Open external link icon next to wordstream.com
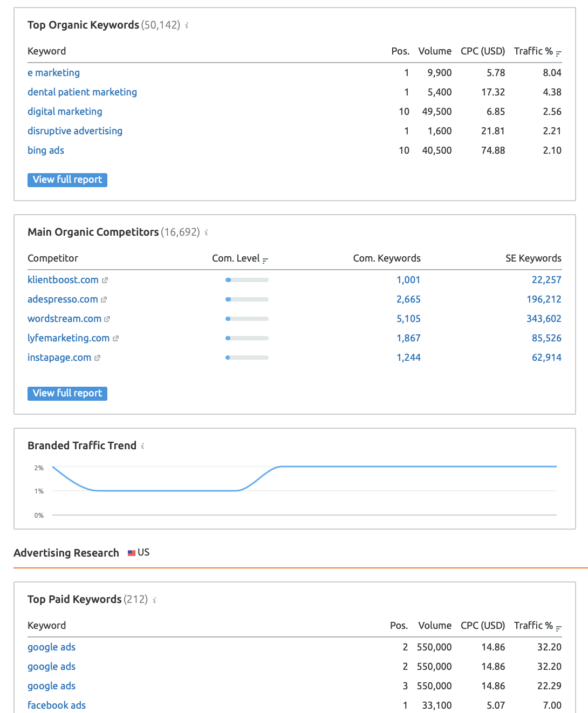The width and height of the screenshot is (588, 713). [x=107, y=319]
